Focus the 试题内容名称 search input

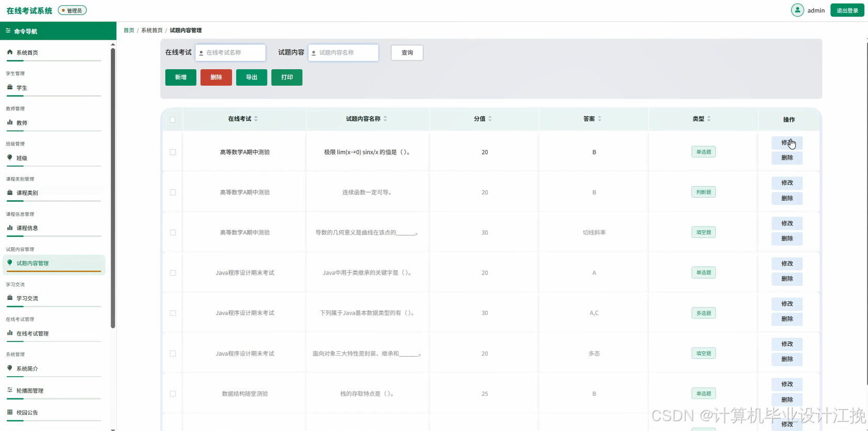pos(343,53)
